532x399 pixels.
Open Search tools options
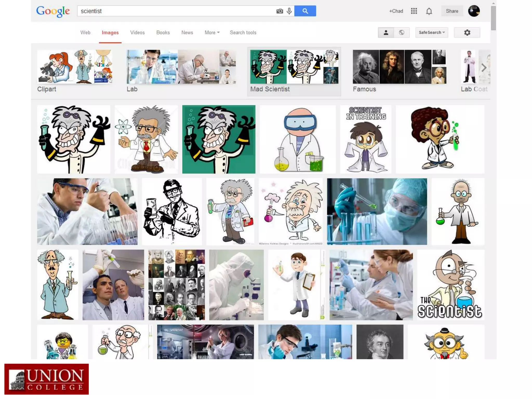click(243, 33)
